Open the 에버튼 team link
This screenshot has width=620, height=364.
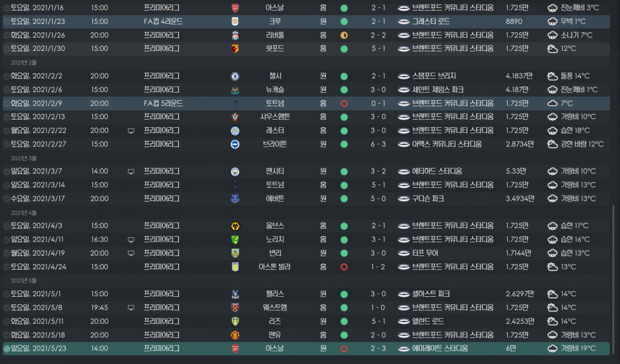(275, 198)
